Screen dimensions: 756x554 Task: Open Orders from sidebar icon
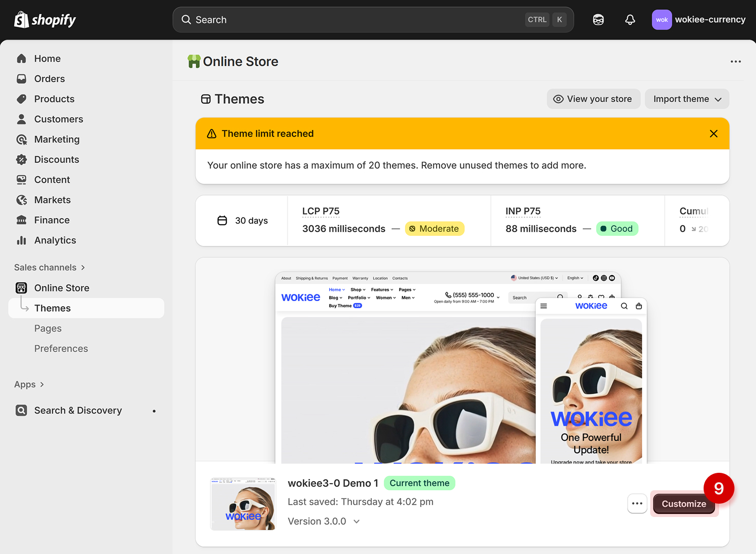[22, 79]
